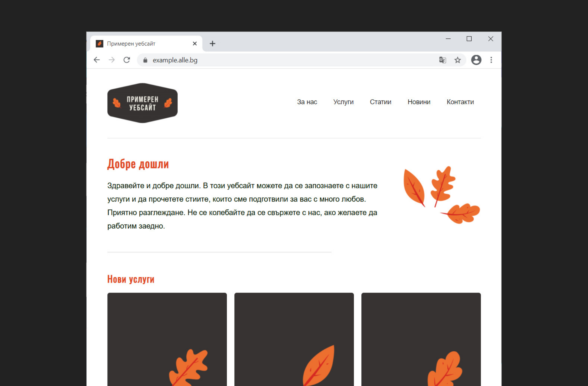Open the Google Translate icon in address bar
Image resolution: width=588 pixels, height=386 pixels.
pos(442,60)
